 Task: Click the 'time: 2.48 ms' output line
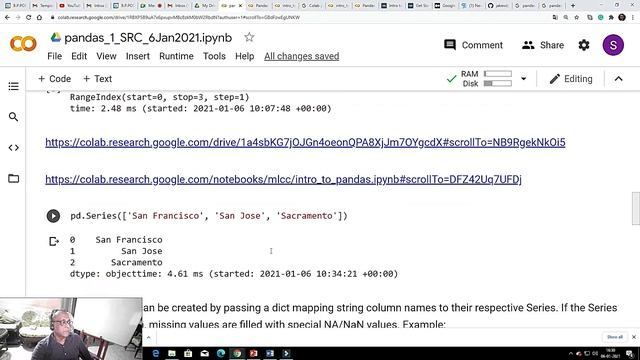pyautogui.click(x=200, y=109)
